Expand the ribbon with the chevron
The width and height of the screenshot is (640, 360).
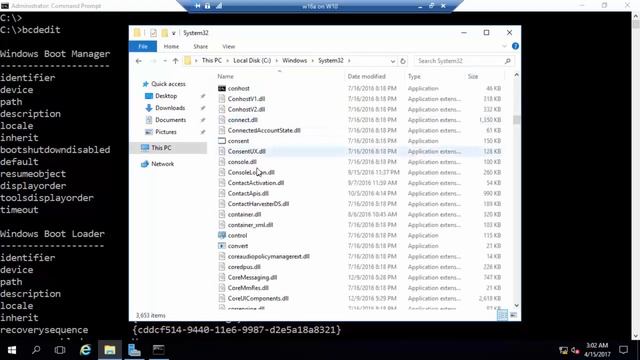coord(504,46)
